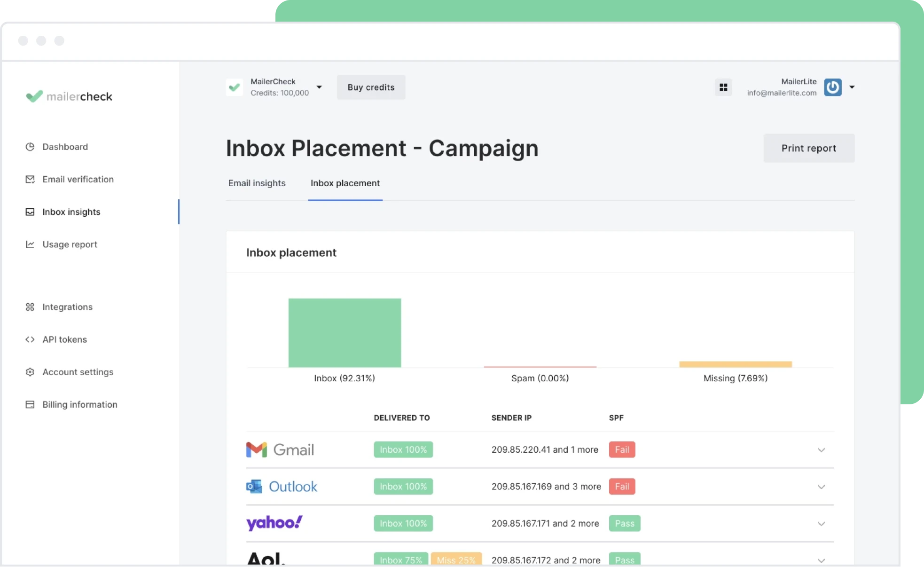Expand the Gmail row details
Screen dimensions: 924x567
[821, 450]
